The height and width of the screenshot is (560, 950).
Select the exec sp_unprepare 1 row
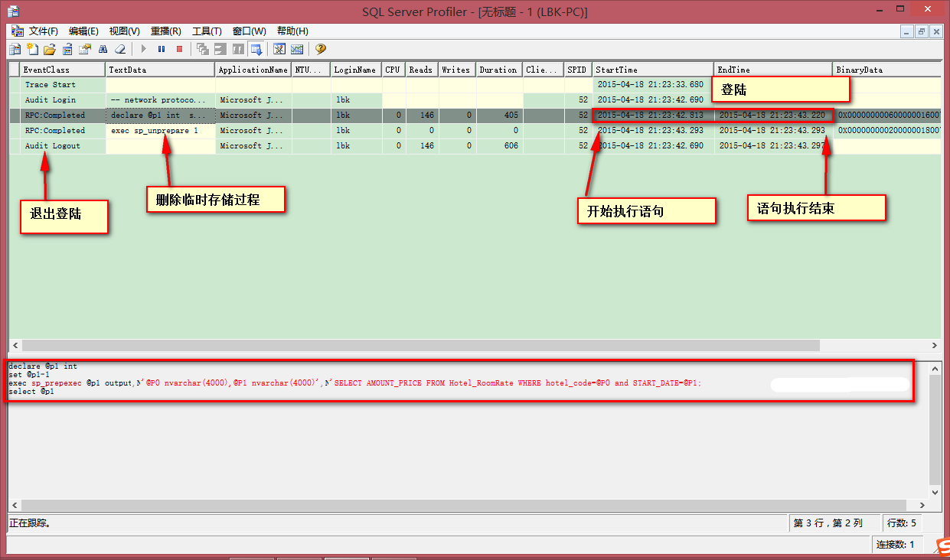pos(154,131)
